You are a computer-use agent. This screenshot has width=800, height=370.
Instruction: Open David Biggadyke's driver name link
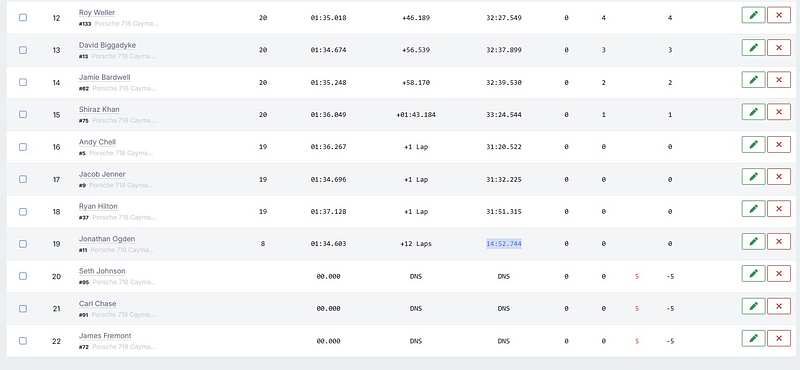pos(107,45)
